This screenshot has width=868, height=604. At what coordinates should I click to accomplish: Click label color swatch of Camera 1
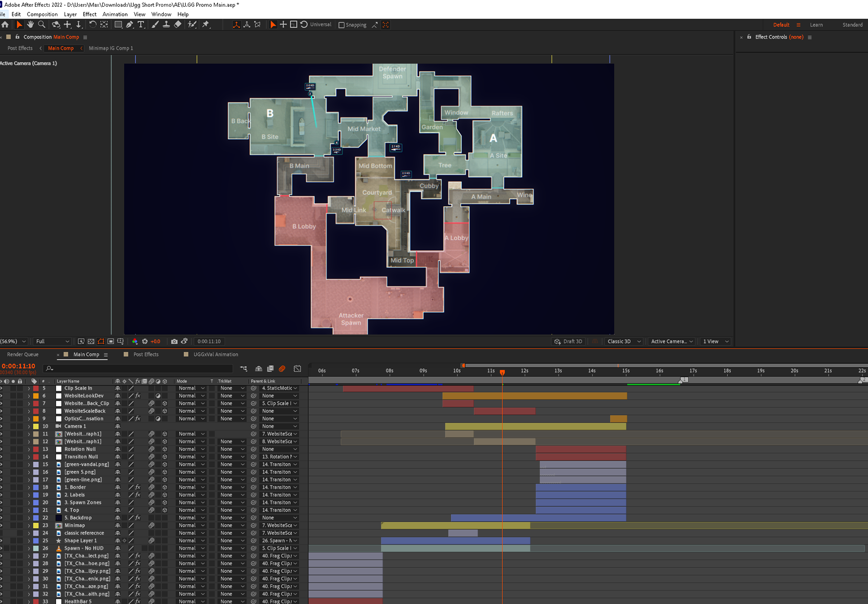click(36, 426)
